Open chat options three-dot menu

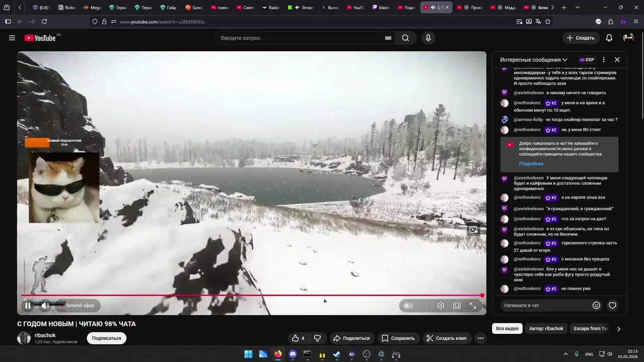coord(604,59)
